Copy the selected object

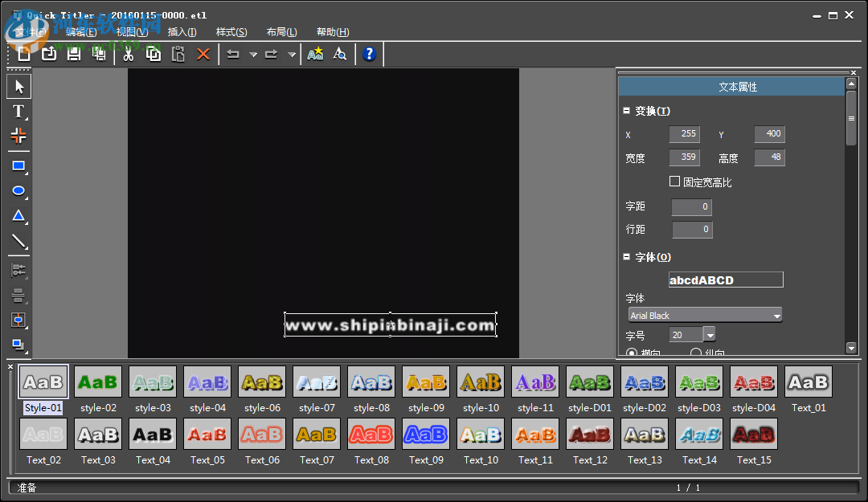point(154,55)
